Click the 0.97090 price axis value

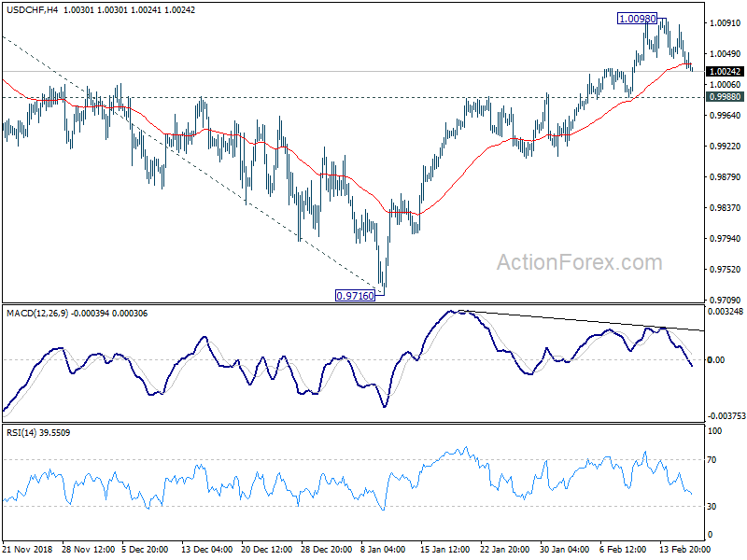click(726, 300)
